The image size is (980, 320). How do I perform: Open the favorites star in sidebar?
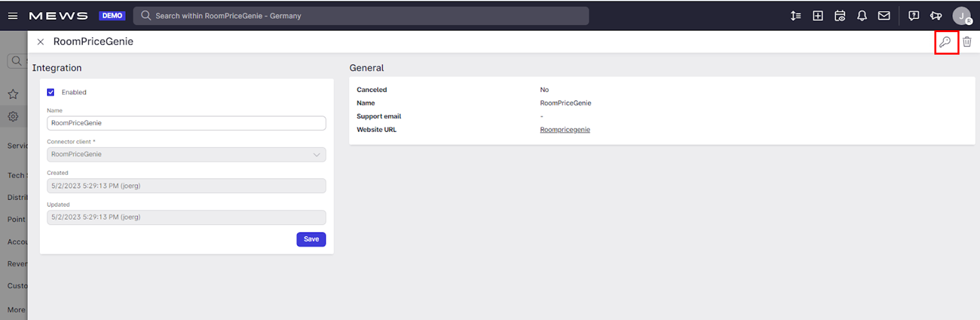click(x=13, y=94)
